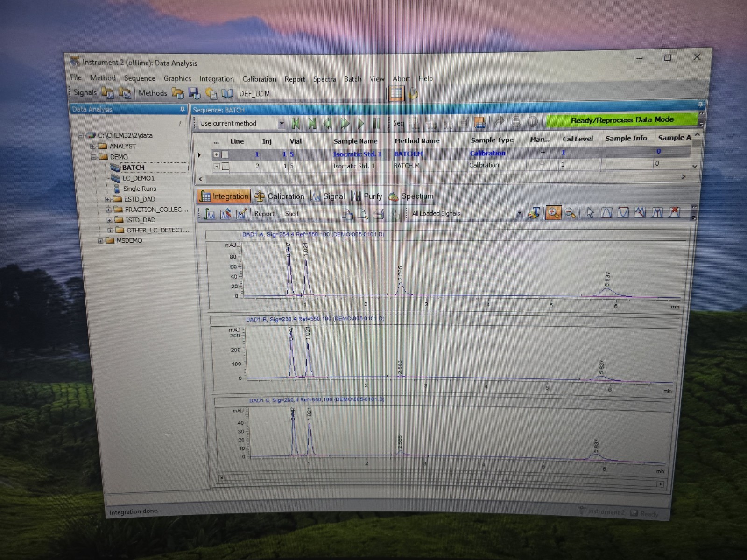Click the Auto Integrate icon
This screenshot has height=560, width=747.
tap(226, 214)
